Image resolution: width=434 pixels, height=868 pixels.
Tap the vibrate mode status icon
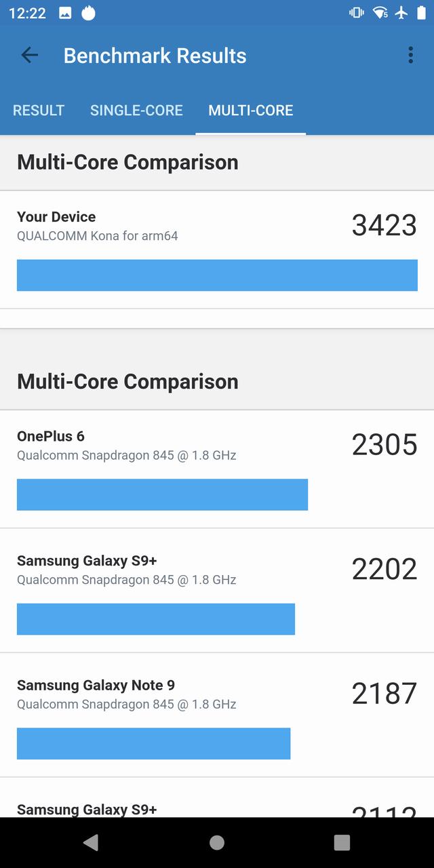[x=357, y=13]
